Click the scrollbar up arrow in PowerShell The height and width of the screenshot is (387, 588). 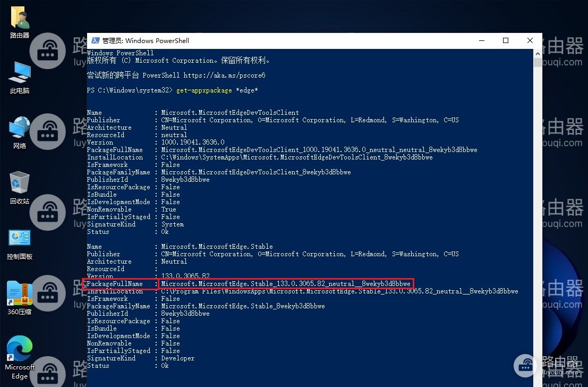click(x=538, y=53)
